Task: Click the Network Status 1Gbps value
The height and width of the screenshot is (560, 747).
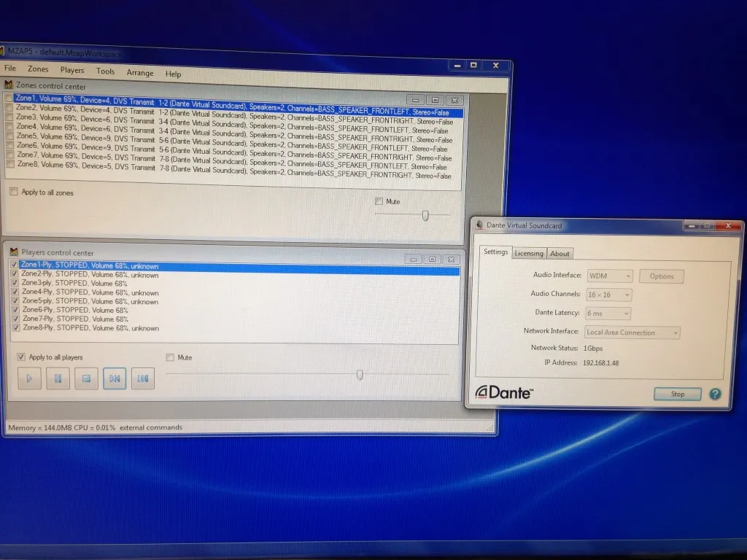Action: [593, 348]
